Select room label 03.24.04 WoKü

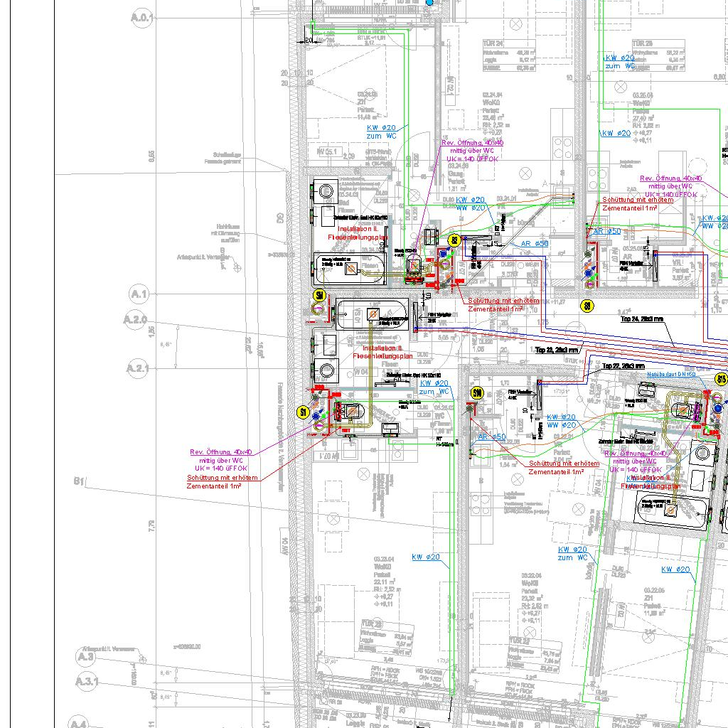coord(492,98)
